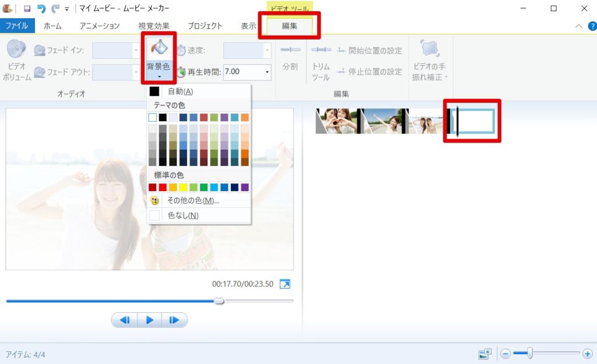Choose 自動(A) background color

(199, 91)
